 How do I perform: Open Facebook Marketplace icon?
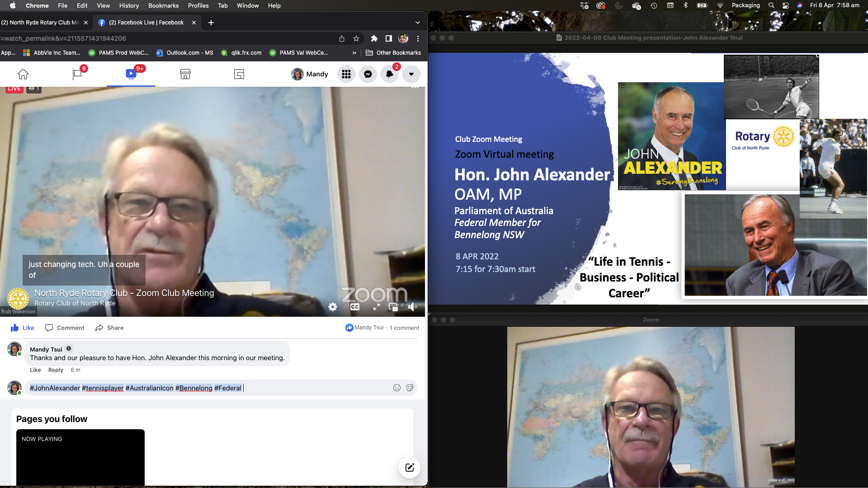pyautogui.click(x=185, y=74)
